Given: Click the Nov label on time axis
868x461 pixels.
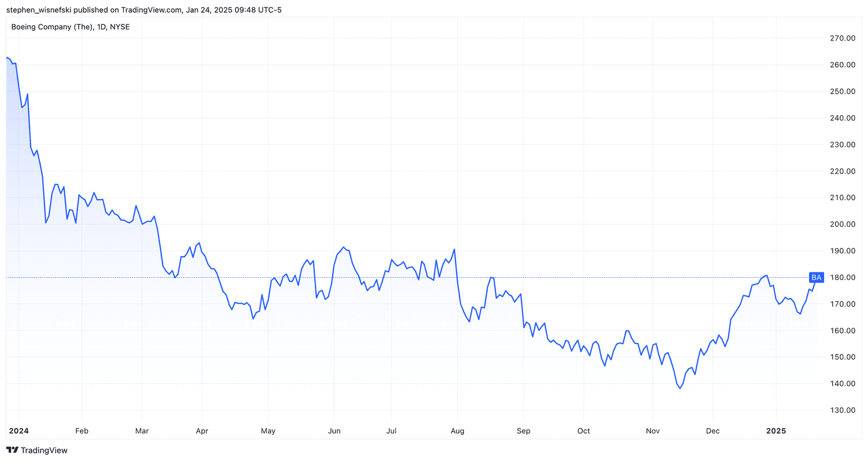Looking at the screenshot, I should pyautogui.click(x=652, y=431).
